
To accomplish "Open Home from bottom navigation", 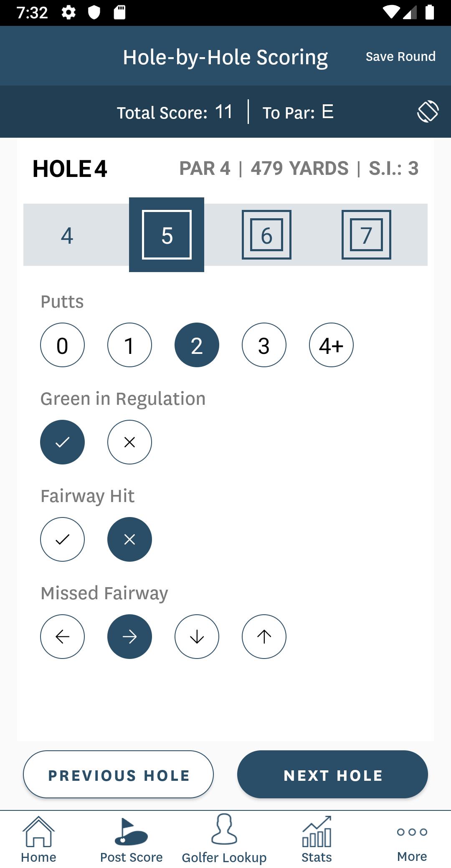I will [38, 840].
